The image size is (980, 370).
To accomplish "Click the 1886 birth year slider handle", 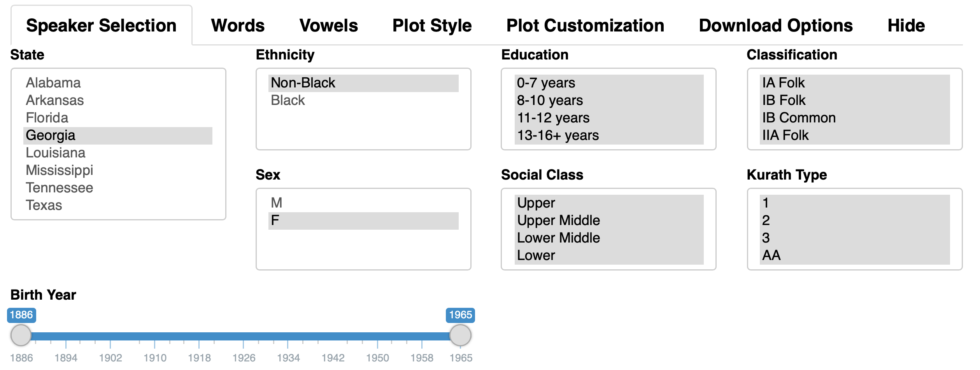I will coord(21,335).
